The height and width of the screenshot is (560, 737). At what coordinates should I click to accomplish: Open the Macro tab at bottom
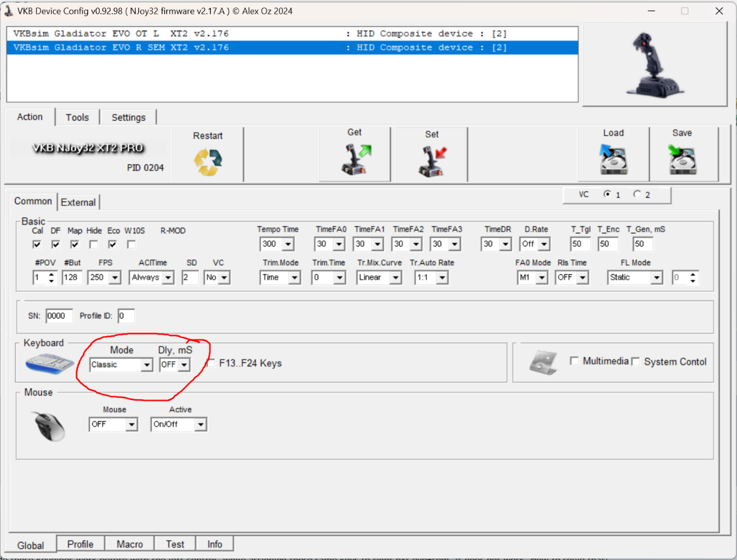coord(129,544)
